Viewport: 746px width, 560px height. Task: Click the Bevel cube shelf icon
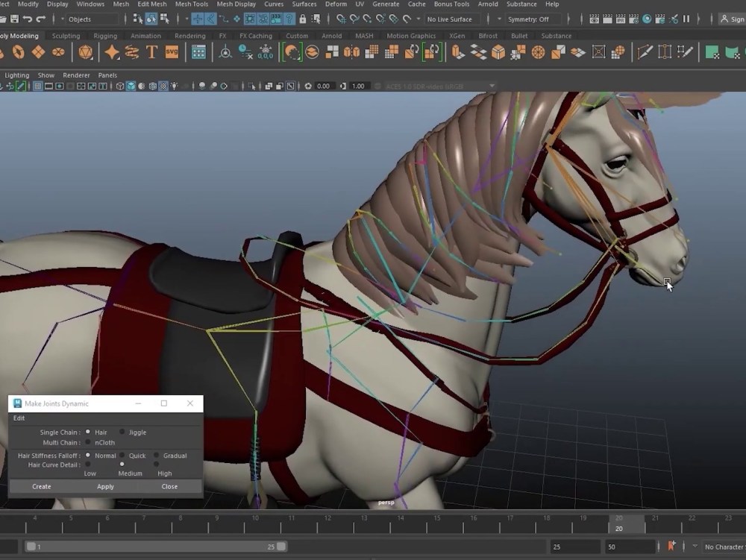click(x=498, y=51)
